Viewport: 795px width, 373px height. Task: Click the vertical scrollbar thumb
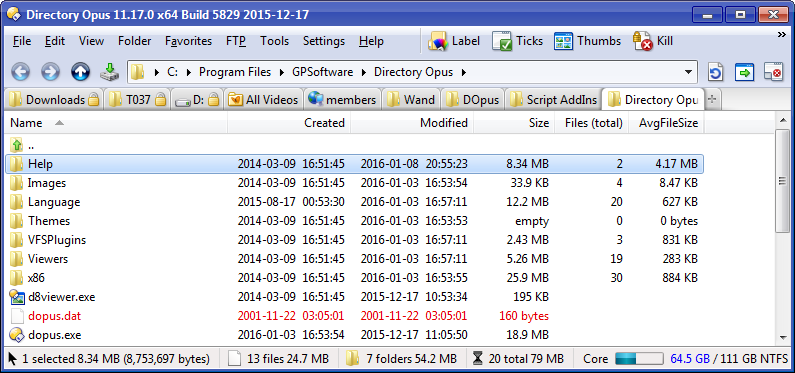point(782,180)
